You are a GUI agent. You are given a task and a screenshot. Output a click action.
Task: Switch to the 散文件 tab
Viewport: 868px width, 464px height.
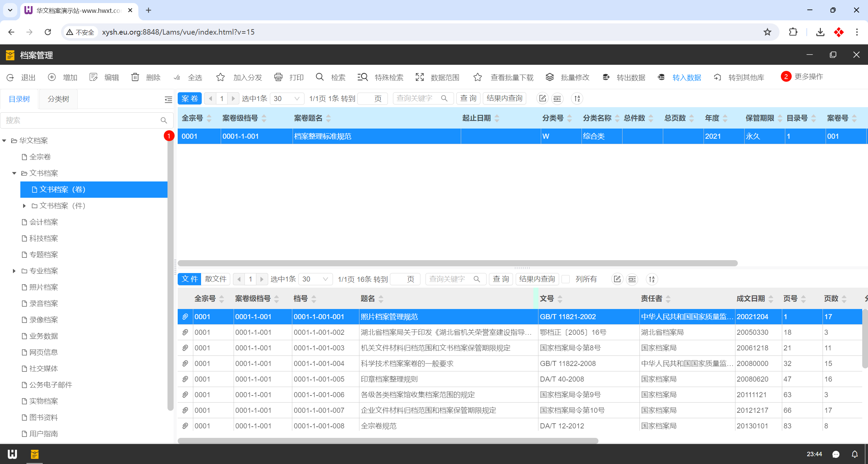(216, 279)
